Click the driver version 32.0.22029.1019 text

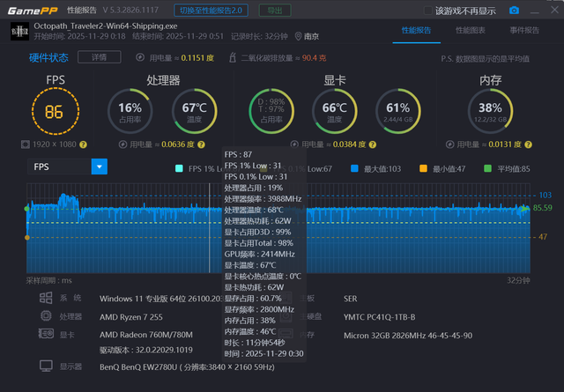[x=146, y=350]
